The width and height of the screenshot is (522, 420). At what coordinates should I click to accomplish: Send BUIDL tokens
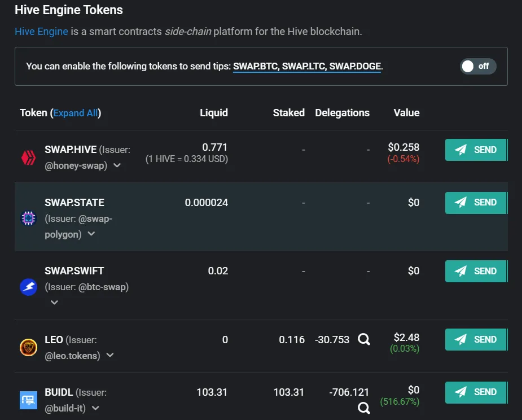[x=476, y=392]
